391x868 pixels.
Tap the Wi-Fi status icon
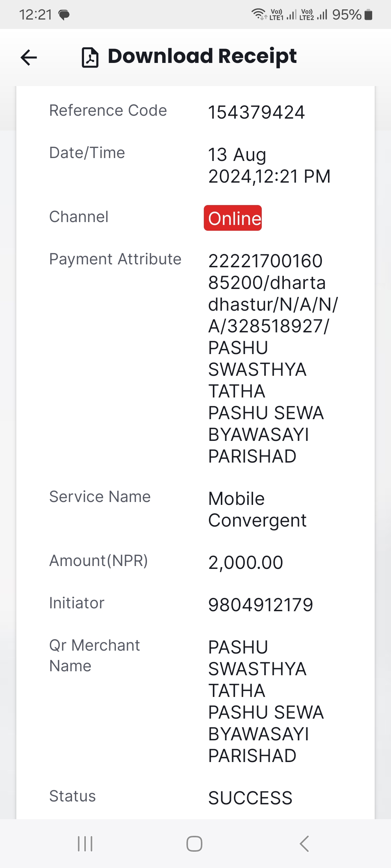259,14
